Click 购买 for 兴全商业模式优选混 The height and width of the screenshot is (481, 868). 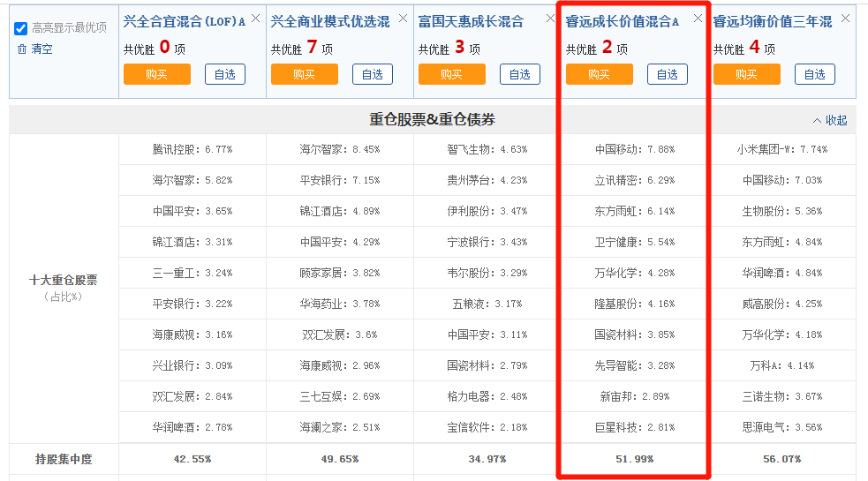click(x=305, y=74)
